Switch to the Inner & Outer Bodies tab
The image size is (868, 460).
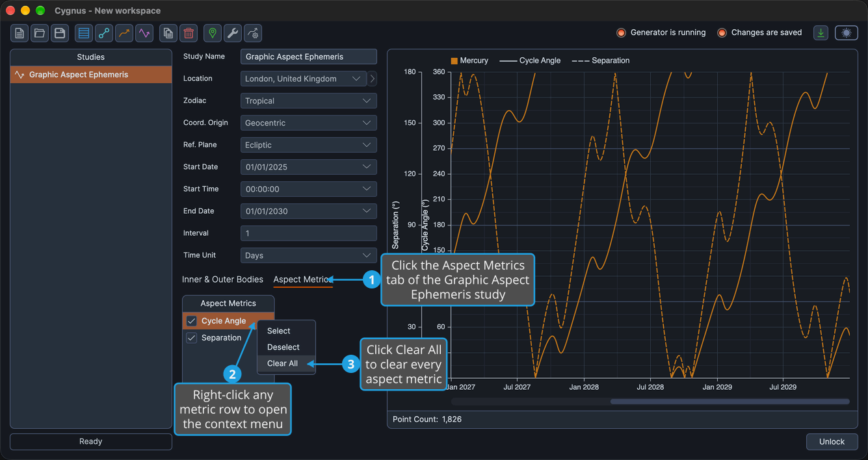[x=222, y=279]
